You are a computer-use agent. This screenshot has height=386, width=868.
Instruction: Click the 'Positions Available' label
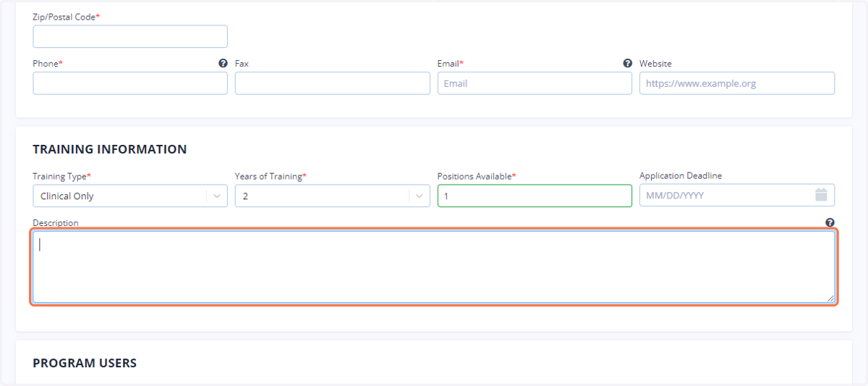tap(477, 176)
